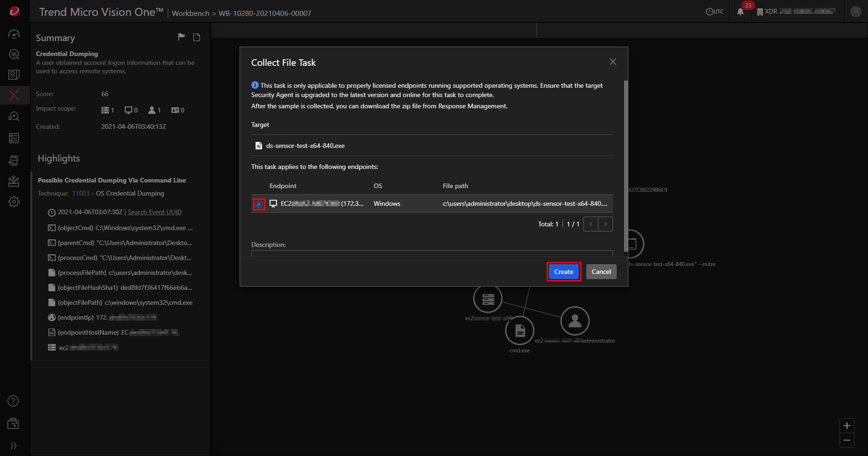Screen dimensions: 868x456
Task: Click the Description input field
Action: click(432, 253)
